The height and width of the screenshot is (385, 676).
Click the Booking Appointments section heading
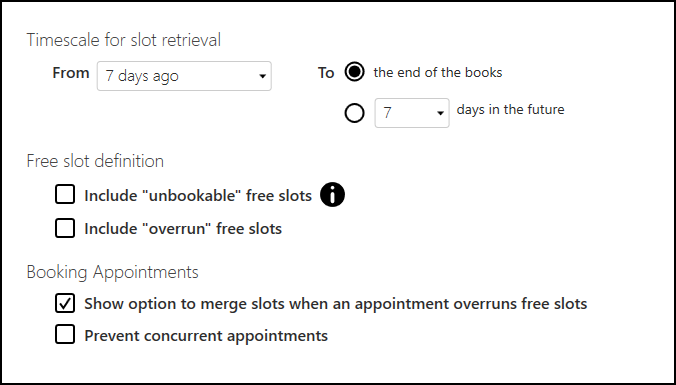click(113, 272)
